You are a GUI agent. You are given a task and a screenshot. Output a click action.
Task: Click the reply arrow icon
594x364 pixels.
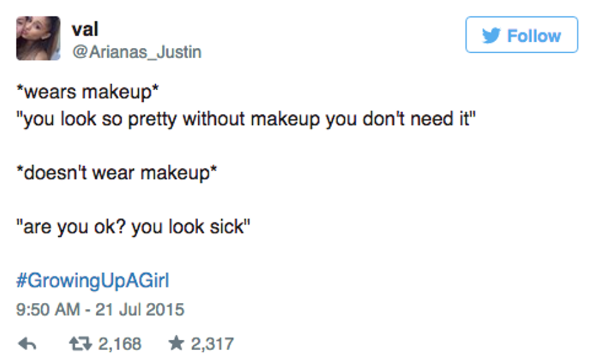click(28, 344)
